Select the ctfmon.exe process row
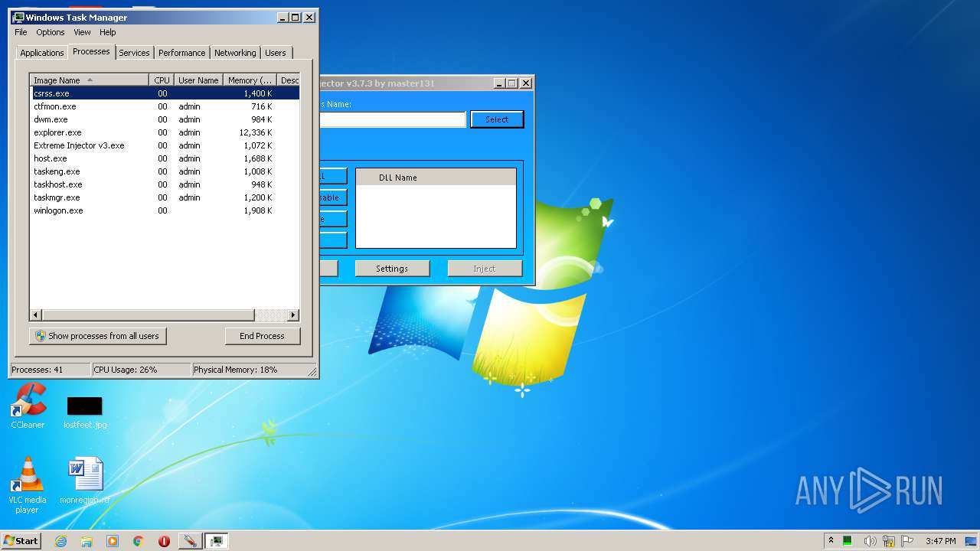Screen dimensions: 980x551 (x=165, y=106)
